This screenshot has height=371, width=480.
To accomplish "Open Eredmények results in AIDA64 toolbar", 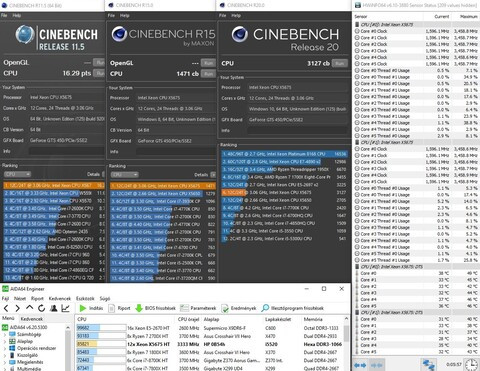I will [239, 308].
